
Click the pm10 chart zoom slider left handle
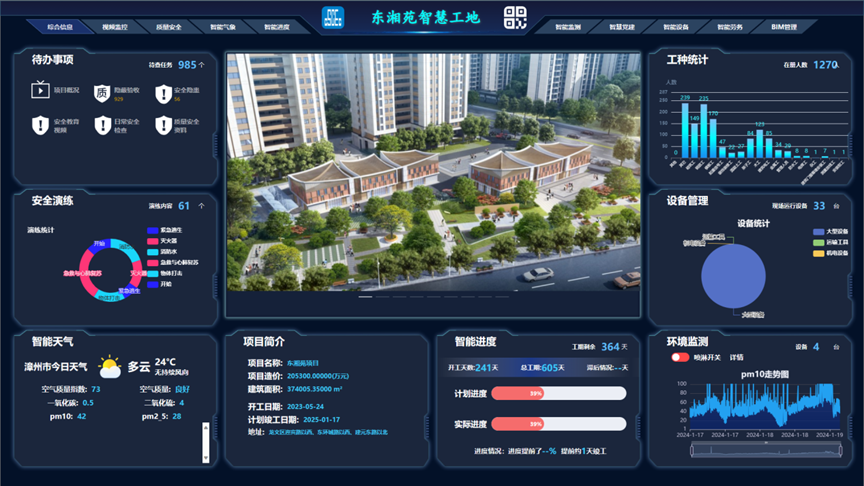click(692, 450)
